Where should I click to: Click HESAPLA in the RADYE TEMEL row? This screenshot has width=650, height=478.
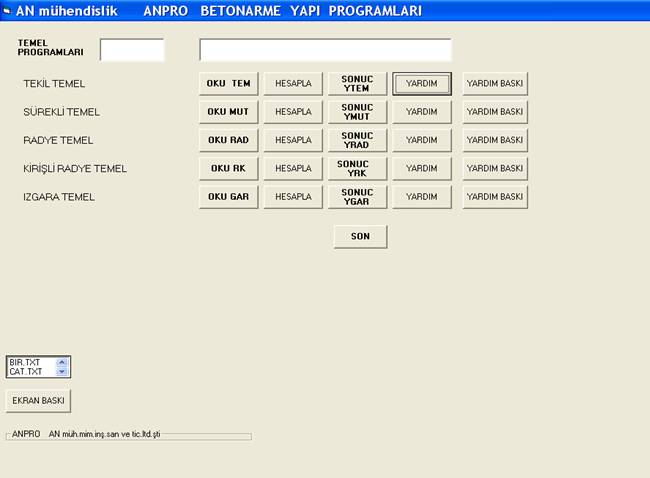[293, 140]
